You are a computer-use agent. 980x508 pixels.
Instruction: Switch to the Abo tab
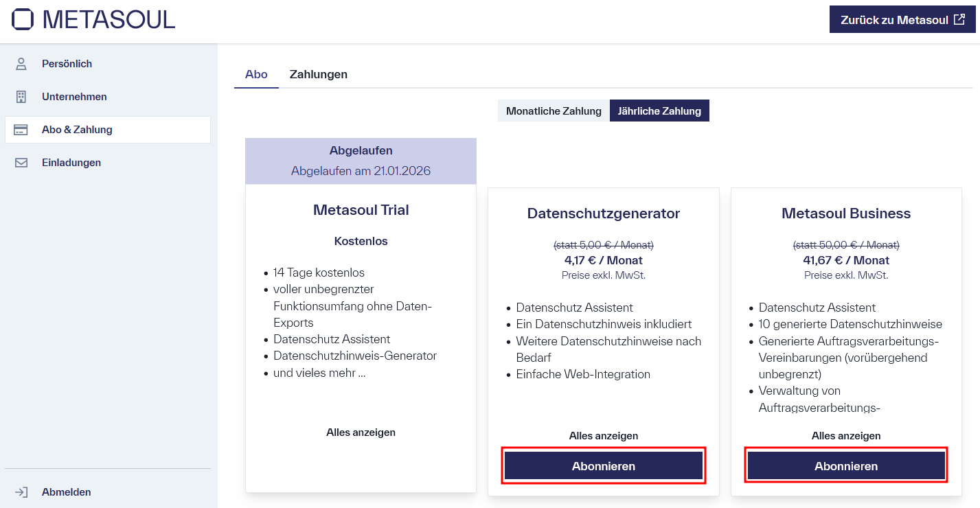[x=256, y=74]
